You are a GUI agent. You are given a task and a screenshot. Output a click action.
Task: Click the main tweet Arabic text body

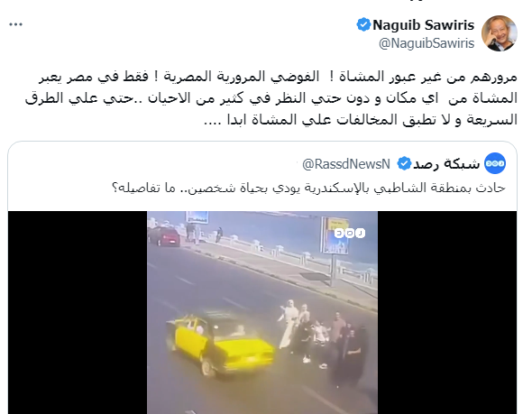point(271,98)
